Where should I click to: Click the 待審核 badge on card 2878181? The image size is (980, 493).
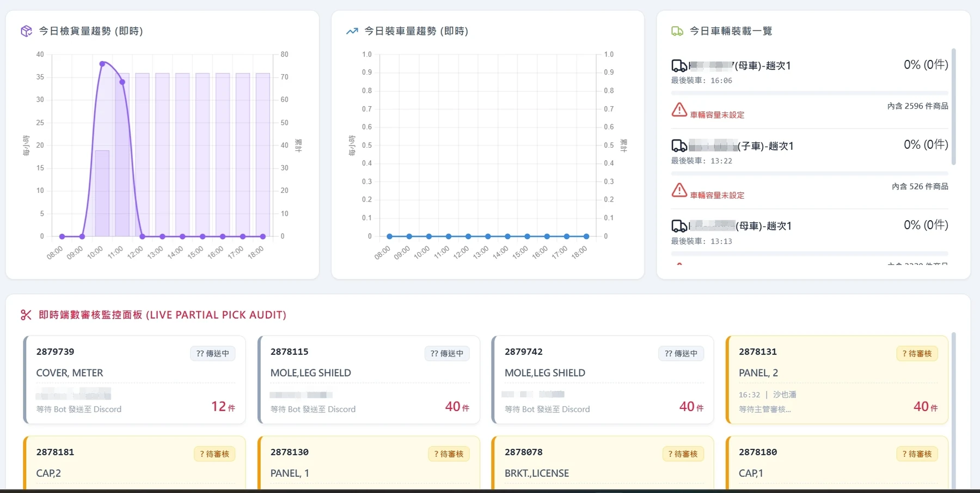[x=215, y=454]
